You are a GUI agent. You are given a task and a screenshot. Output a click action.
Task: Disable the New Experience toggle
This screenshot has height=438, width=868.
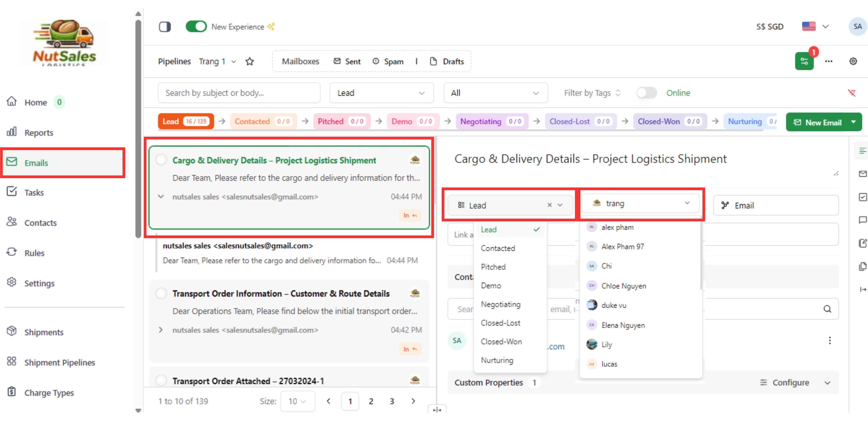click(x=196, y=27)
